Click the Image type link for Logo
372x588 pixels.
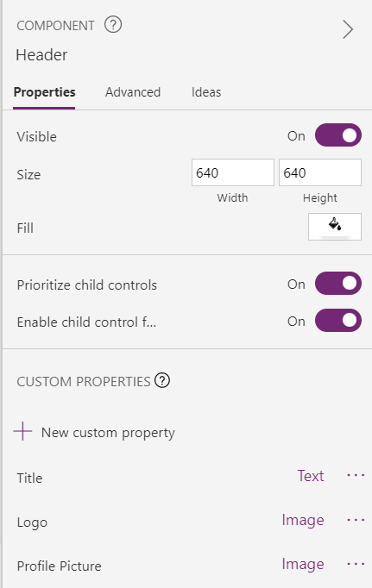tap(303, 520)
